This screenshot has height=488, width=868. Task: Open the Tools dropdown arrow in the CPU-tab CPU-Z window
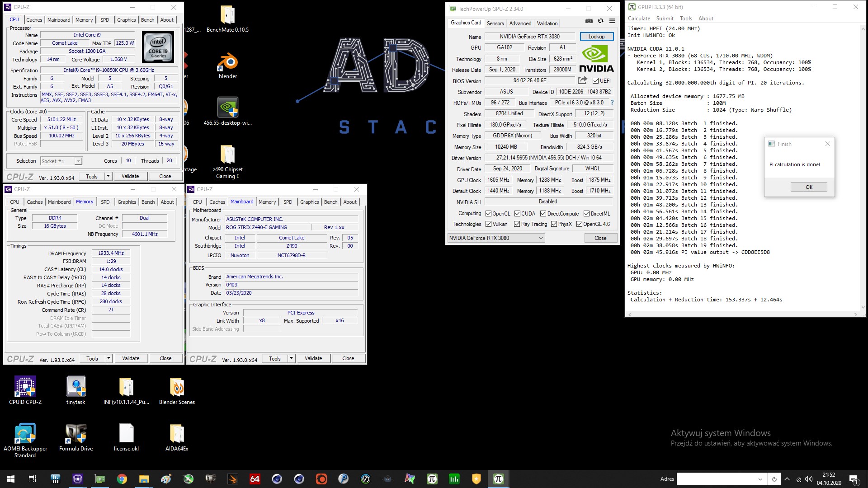[108, 176]
